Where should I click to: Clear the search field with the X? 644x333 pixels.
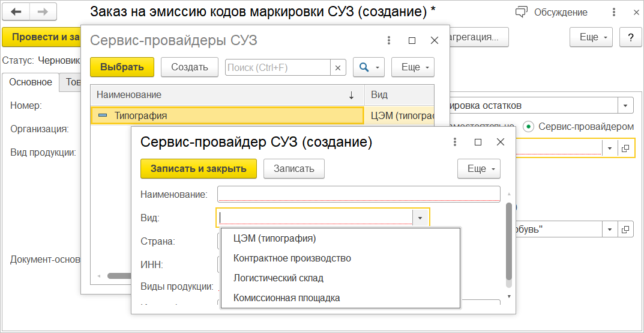[x=338, y=68]
